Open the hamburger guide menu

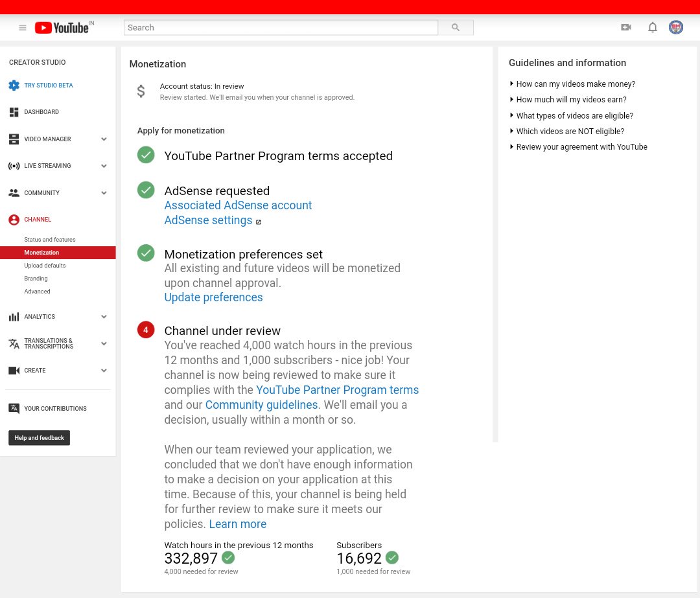tap(22, 28)
